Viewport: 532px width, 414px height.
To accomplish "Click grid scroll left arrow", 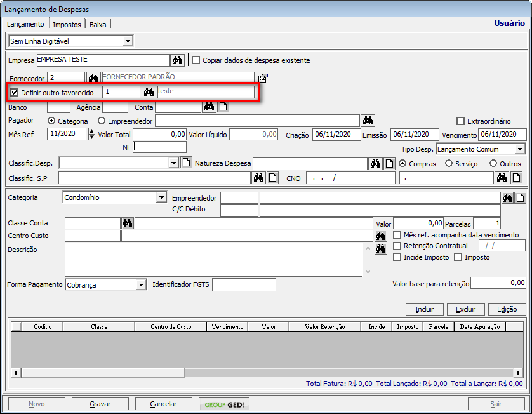I will coord(15,373).
